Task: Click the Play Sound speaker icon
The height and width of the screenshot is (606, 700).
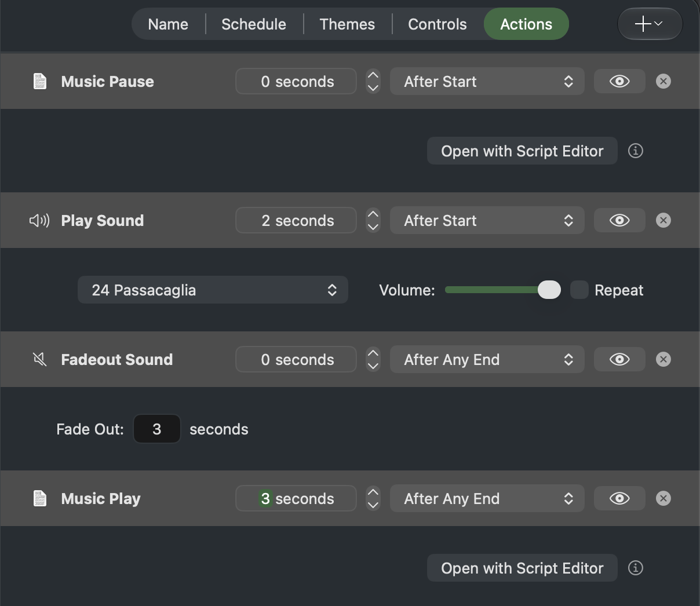Action: point(39,220)
